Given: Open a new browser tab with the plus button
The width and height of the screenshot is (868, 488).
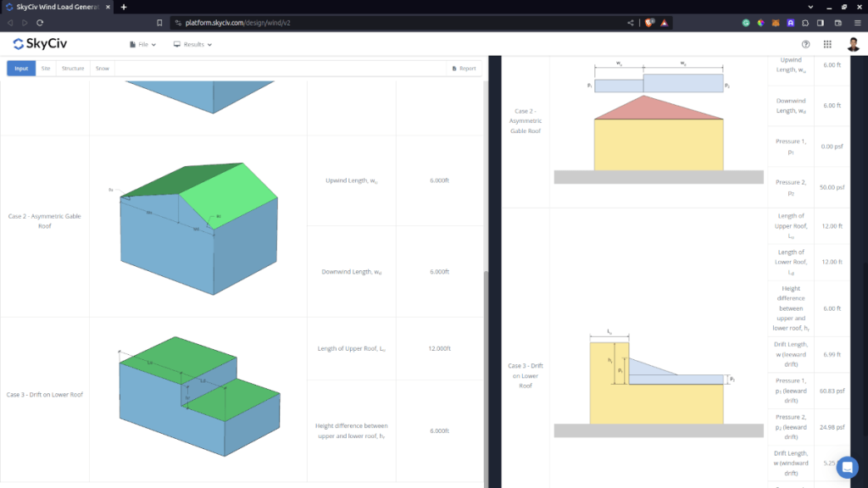Looking at the screenshot, I should pyautogui.click(x=124, y=7).
